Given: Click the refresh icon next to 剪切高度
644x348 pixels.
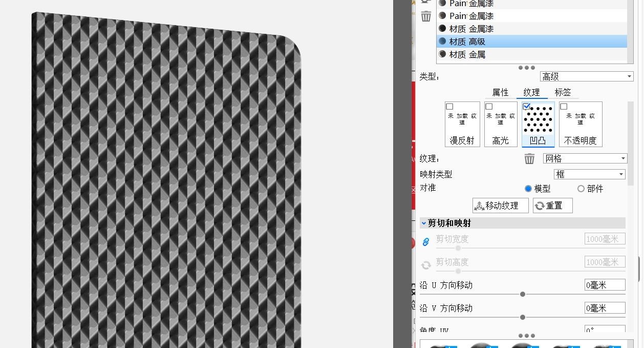Looking at the screenshot, I should pyautogui.click(x=425, y=265).
